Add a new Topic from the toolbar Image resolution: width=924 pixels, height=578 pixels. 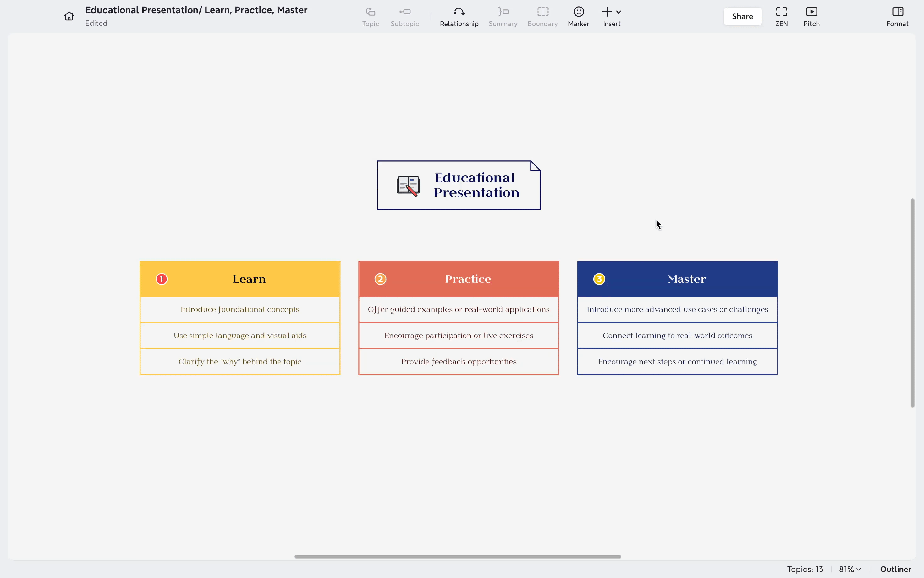(x=370, y=17)
